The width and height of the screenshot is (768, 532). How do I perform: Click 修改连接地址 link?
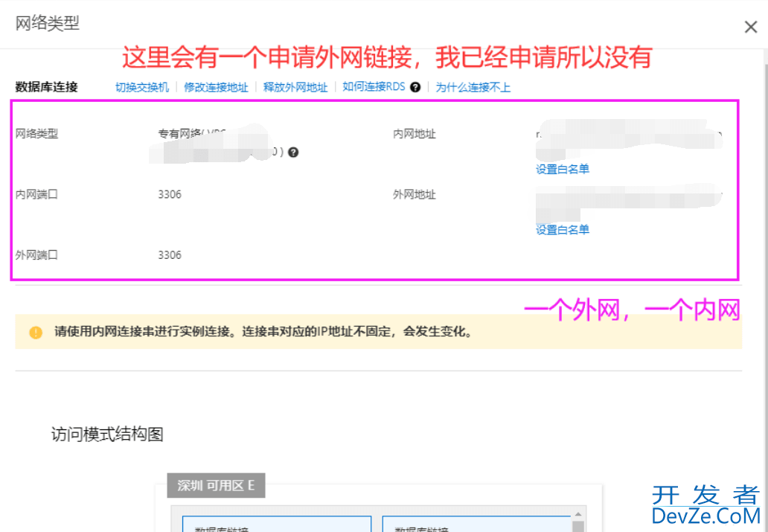tap(216, 87)
